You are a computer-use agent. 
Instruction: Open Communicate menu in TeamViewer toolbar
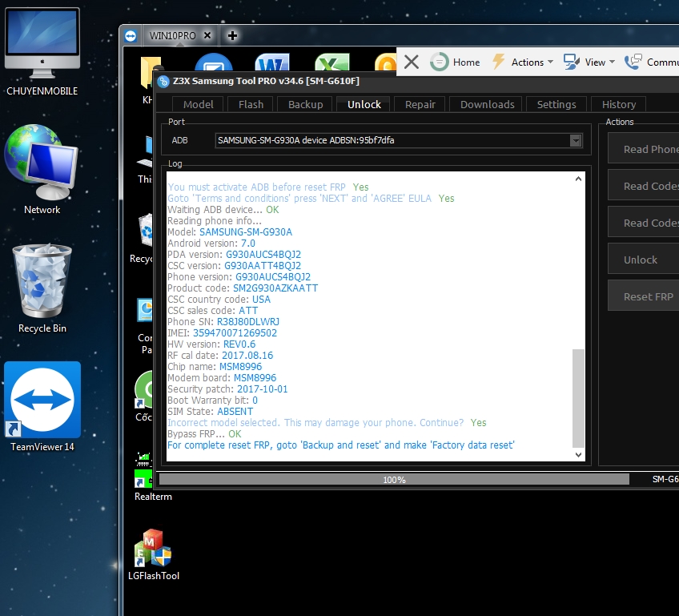[651, 62]
